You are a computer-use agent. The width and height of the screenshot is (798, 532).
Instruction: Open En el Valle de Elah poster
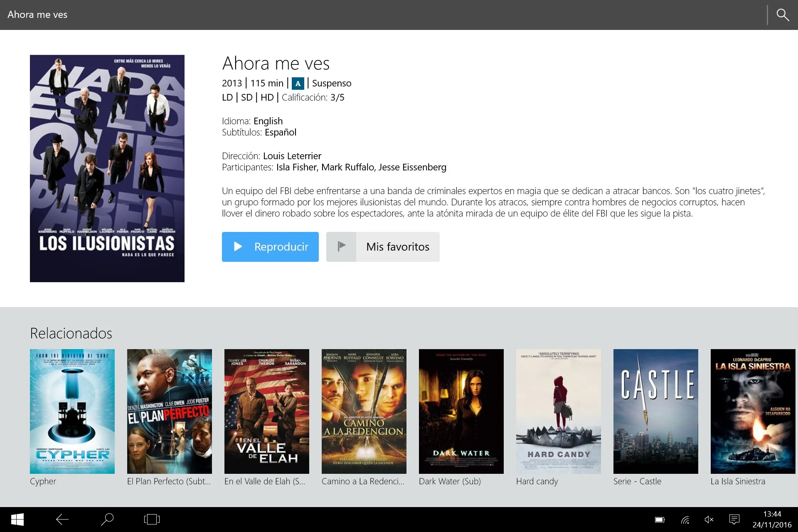267,411
